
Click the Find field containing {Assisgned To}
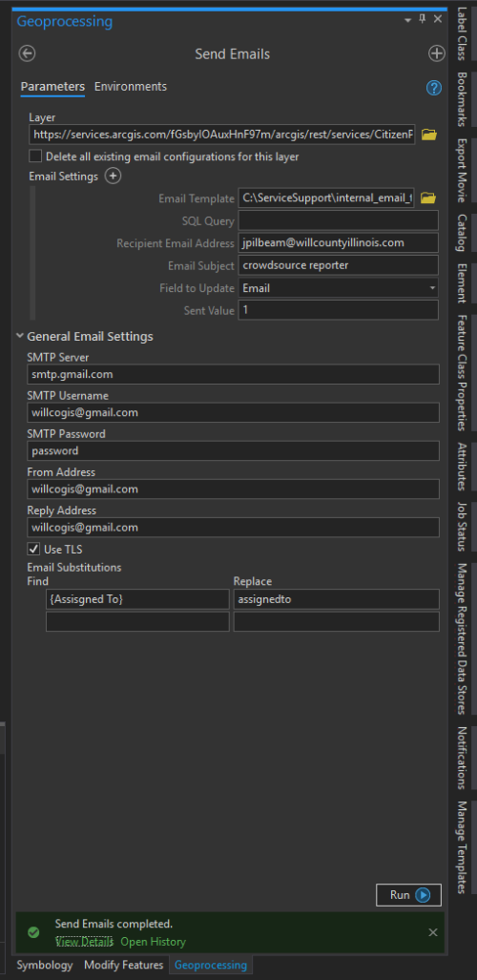tap(137, 599)
